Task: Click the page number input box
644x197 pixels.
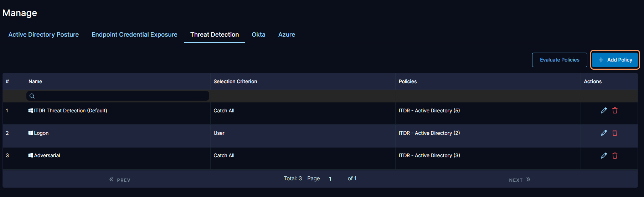Action: [x=333, y=179]
